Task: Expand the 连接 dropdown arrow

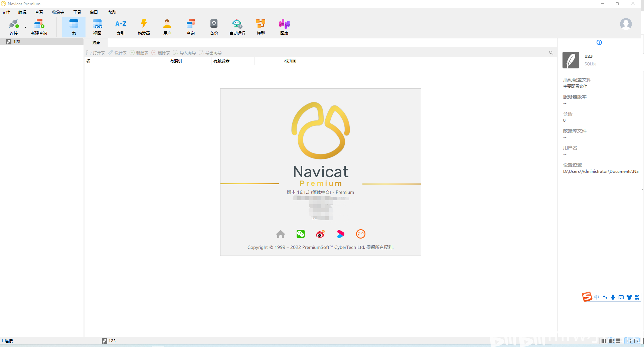Action: coord(25,27)
